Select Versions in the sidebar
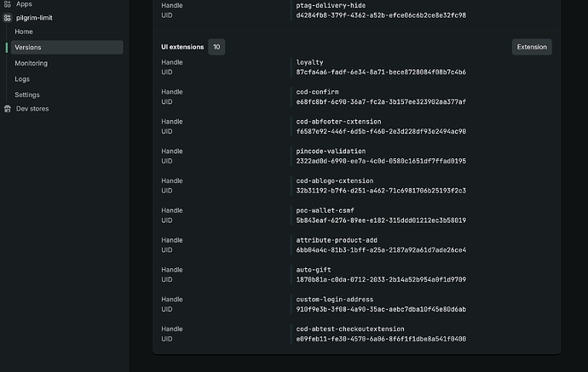Viewport: 588px width, 372px height. click(27, 48)
